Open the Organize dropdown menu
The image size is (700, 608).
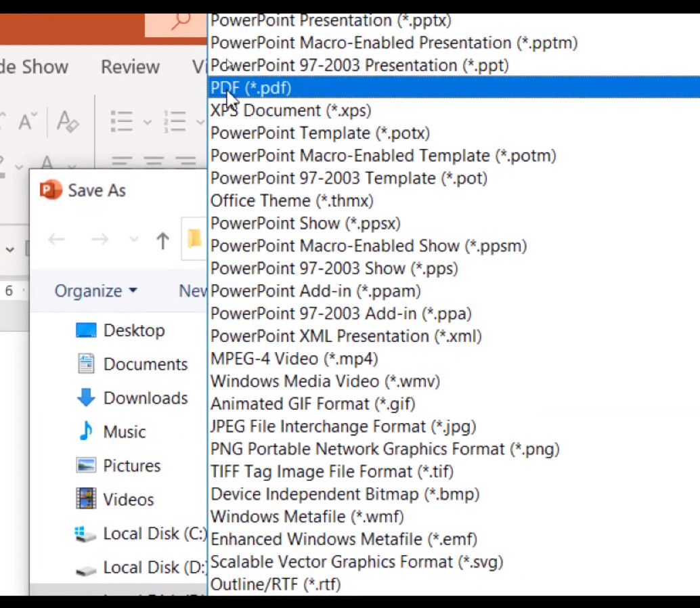[95, 290]
